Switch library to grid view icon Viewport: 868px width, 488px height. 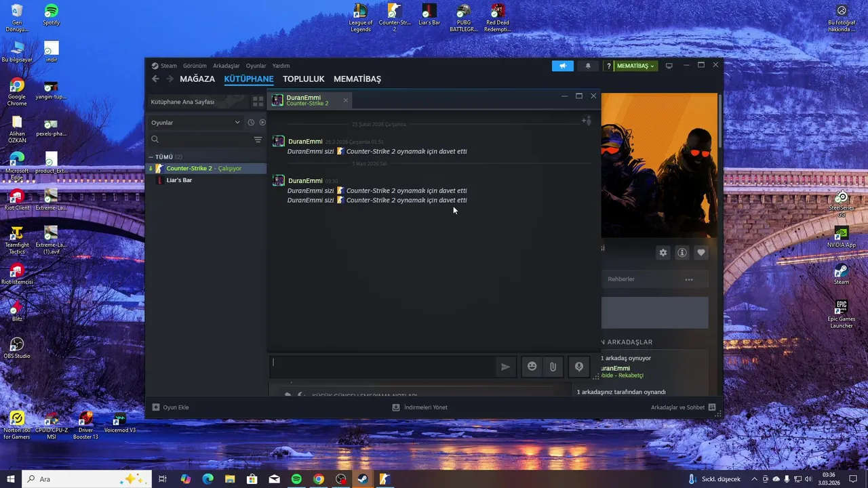click(x=258, y=102)
